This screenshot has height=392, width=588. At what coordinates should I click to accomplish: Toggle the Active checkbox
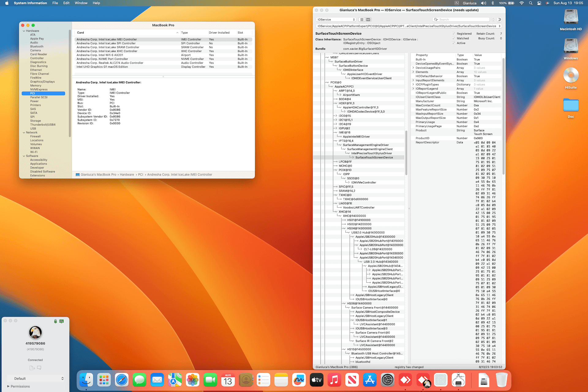(454, 43)
